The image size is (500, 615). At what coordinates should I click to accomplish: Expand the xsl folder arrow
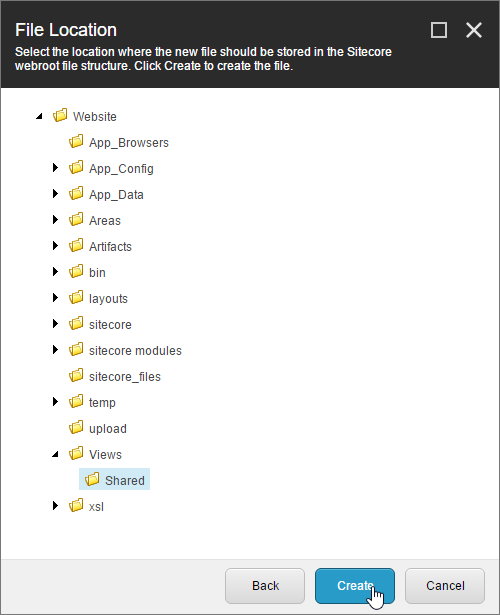[x=55, y=506]
